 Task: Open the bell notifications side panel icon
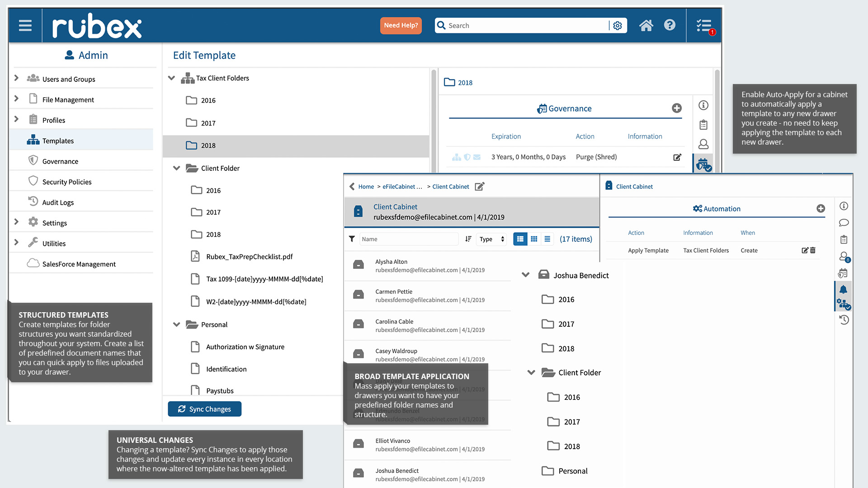843,290
